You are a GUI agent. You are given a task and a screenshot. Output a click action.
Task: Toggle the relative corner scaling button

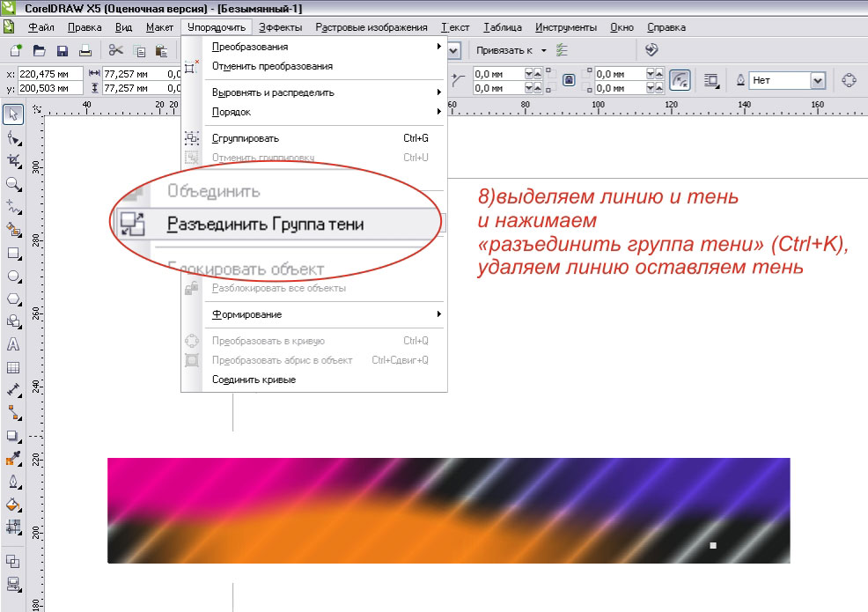680,80
